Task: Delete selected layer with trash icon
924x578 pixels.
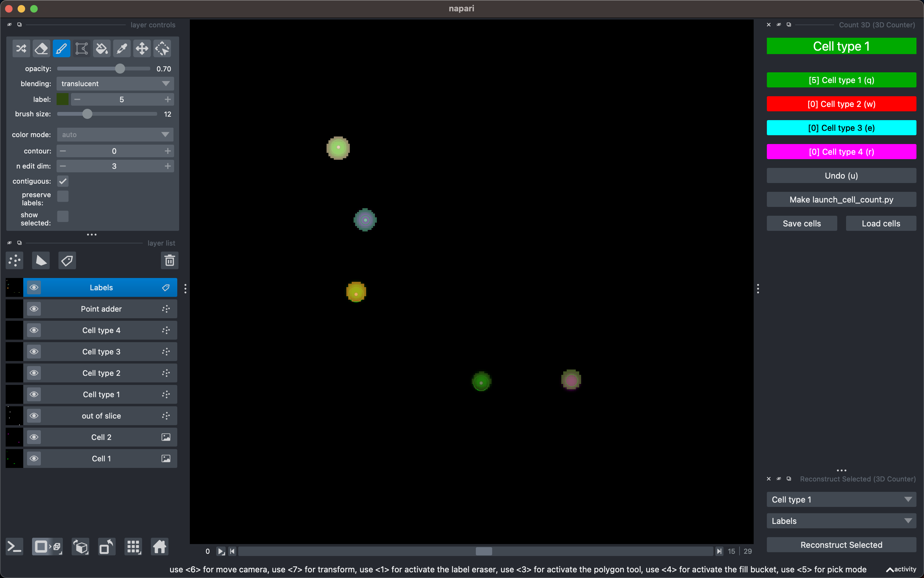Action: tap(170, 261)
